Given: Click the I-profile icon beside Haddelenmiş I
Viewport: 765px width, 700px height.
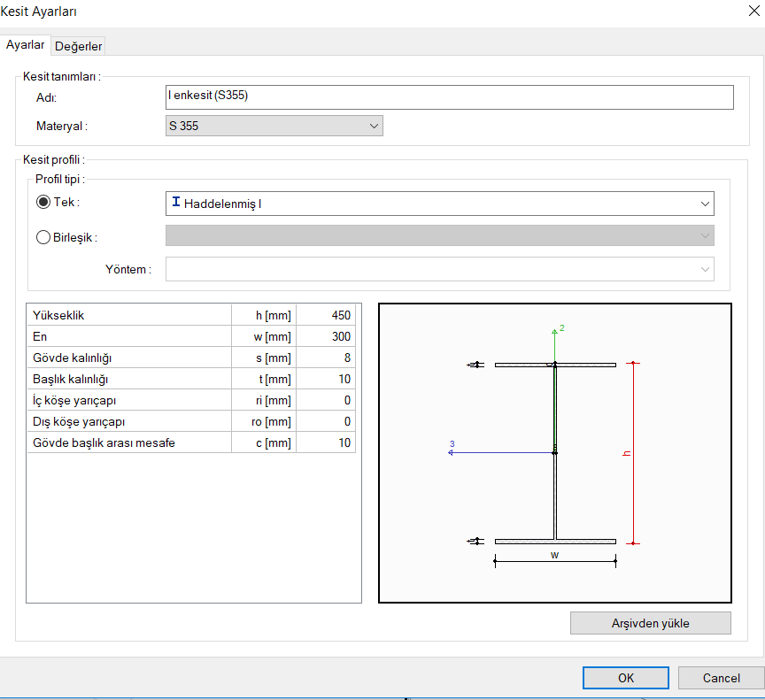Looking at the screenshot, I should click(x=176, y=204).
